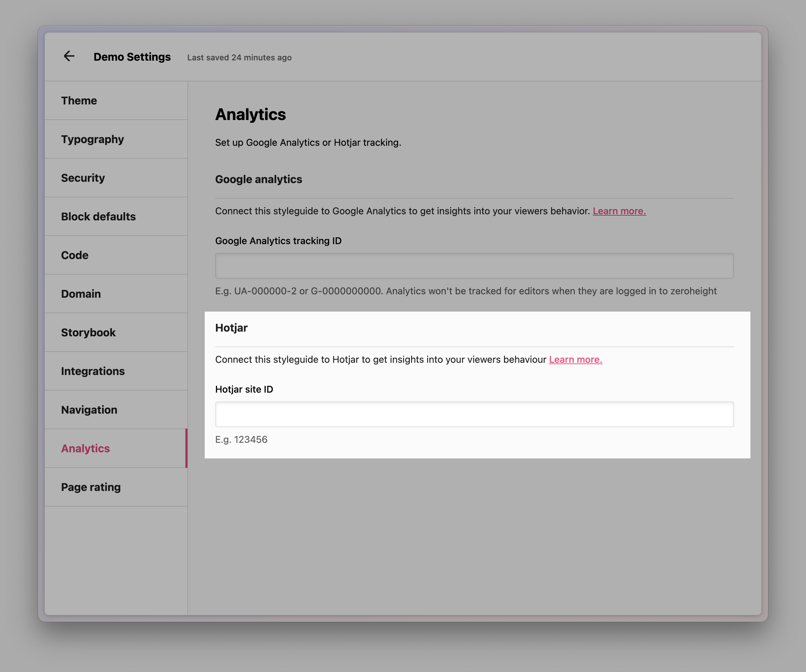Select Block defaults in sidebar
The height and width of the screenshot is (672, 806).
pyautogui.click(x=116, y=217)
